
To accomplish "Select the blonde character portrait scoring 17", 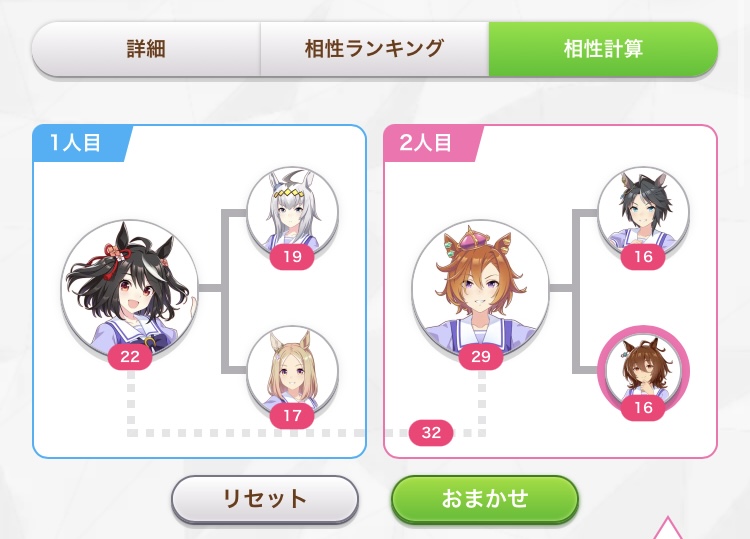I will [x=292, y=371].
